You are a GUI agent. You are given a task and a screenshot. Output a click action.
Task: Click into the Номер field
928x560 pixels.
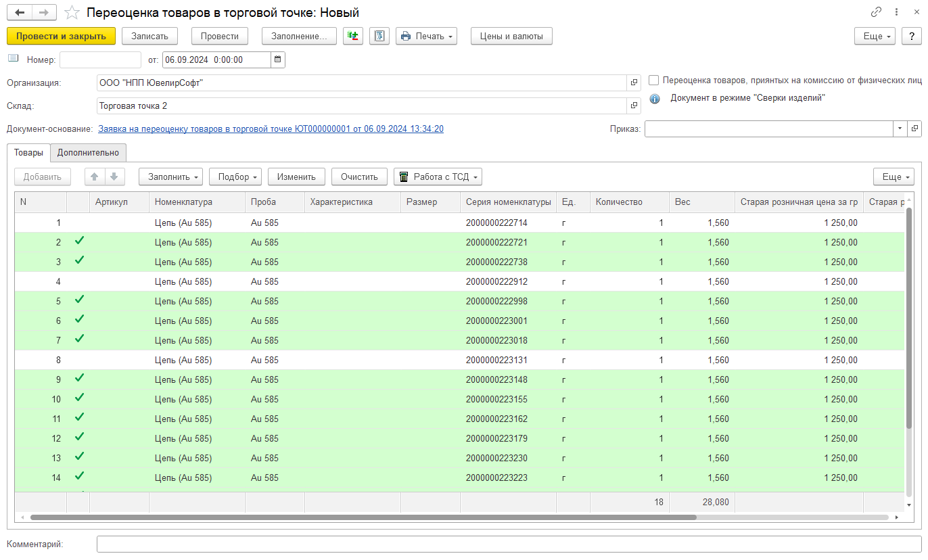click(x=100, y=60)
